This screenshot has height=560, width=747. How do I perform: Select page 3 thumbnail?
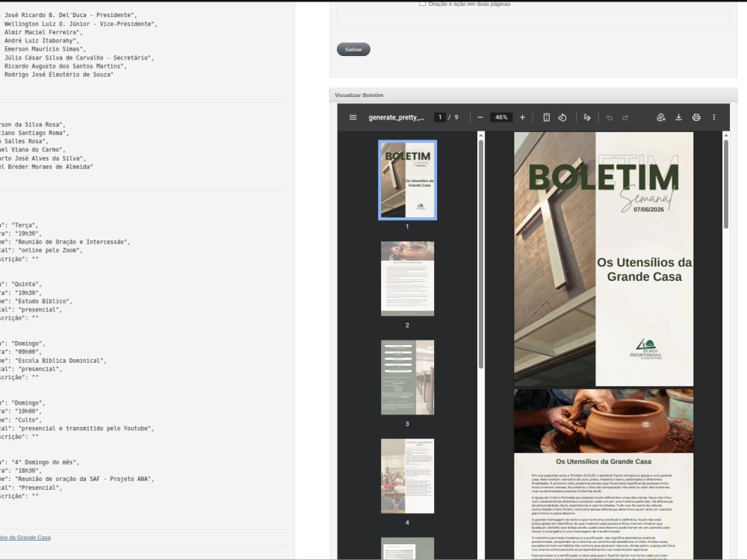coord(407,377)
